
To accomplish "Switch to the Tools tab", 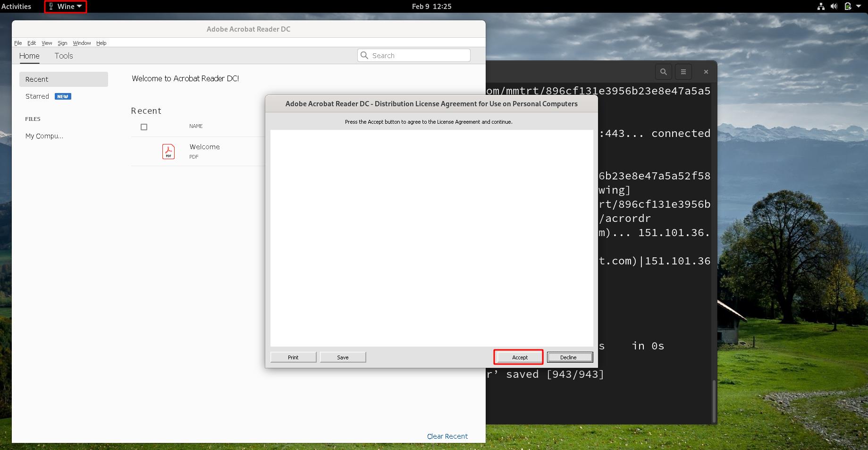I will [64, 56].
